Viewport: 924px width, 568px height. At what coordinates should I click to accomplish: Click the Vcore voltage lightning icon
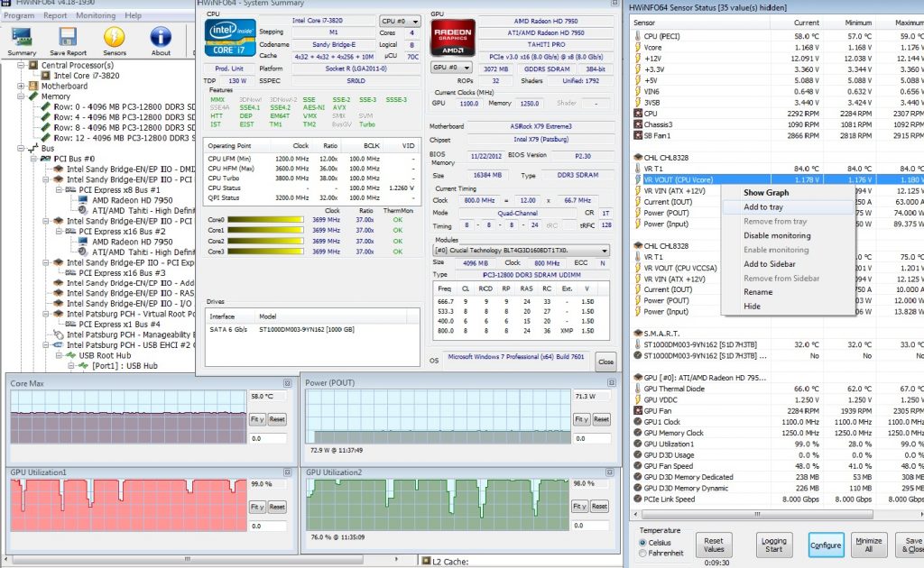(x=638, y=47)
